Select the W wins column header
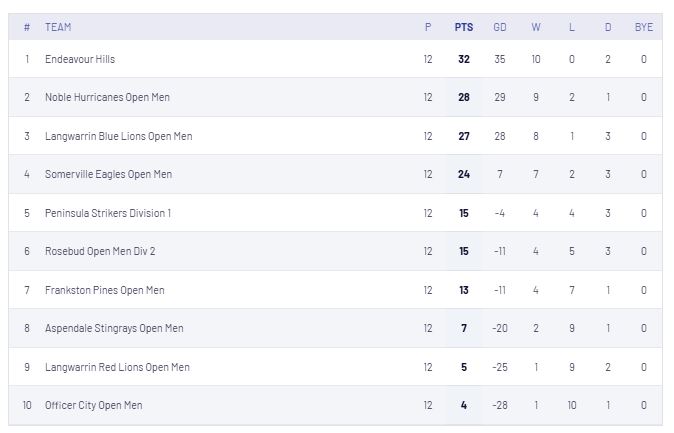This screenshot has height=433, width=674. coord(536,27)
